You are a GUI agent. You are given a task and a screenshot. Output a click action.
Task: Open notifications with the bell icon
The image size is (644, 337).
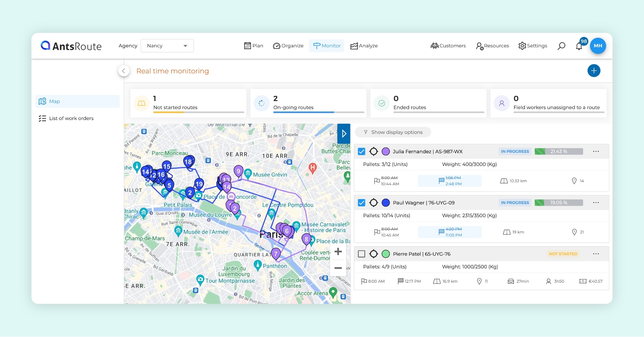(579, 46)
